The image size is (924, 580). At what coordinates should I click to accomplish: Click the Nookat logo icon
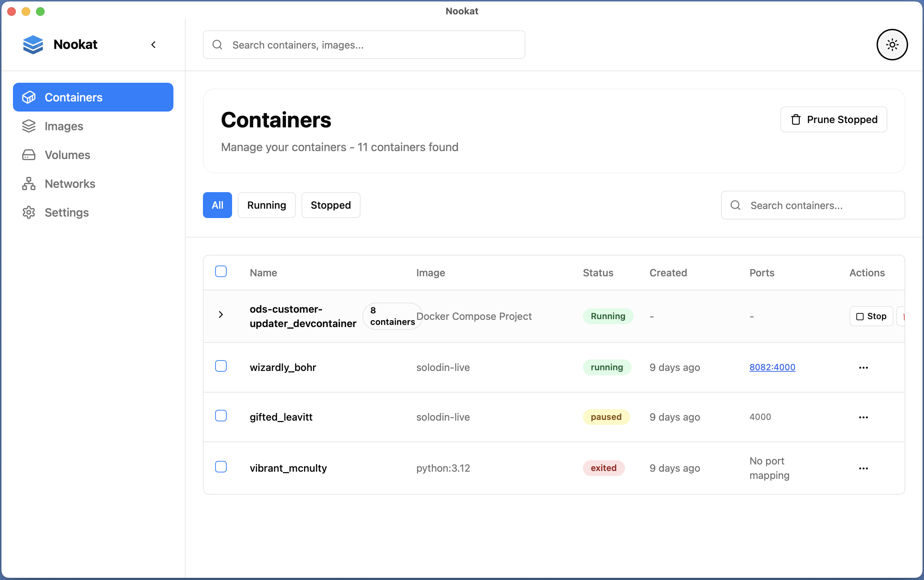tap(33, 45)
